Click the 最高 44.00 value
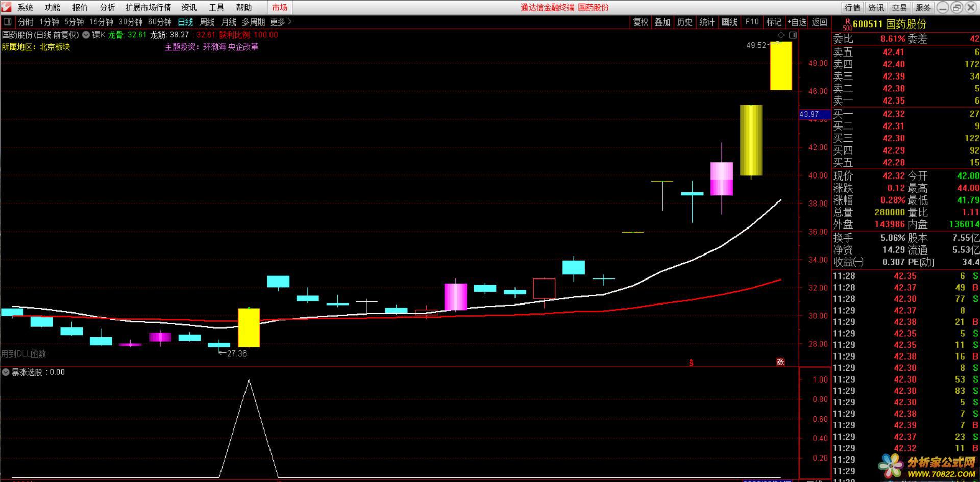 coord(968,188)
